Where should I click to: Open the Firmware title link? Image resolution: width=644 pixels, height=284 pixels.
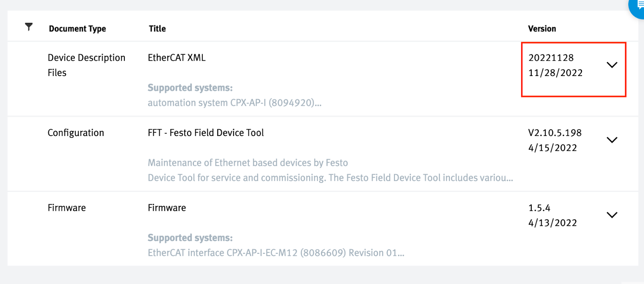(167, 208)
